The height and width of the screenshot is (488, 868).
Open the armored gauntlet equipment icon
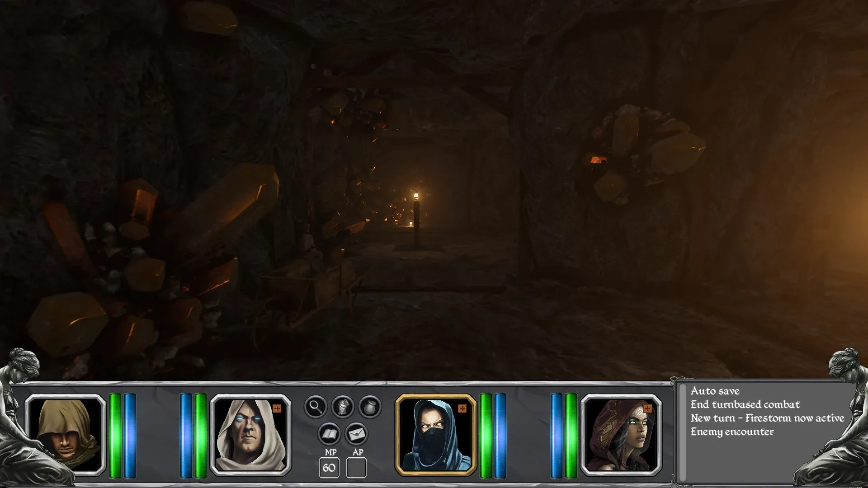coord(343,407)
